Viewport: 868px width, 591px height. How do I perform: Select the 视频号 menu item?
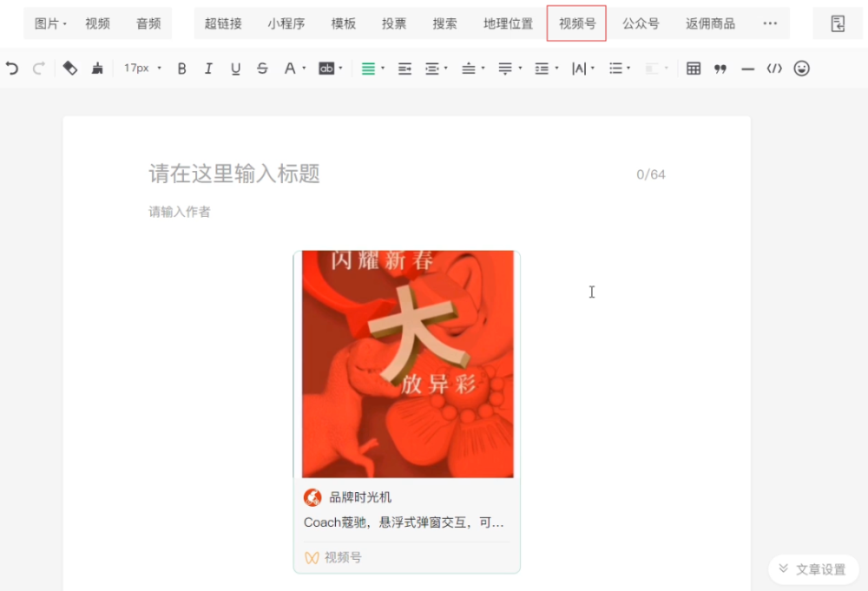(x=577, y=23)
